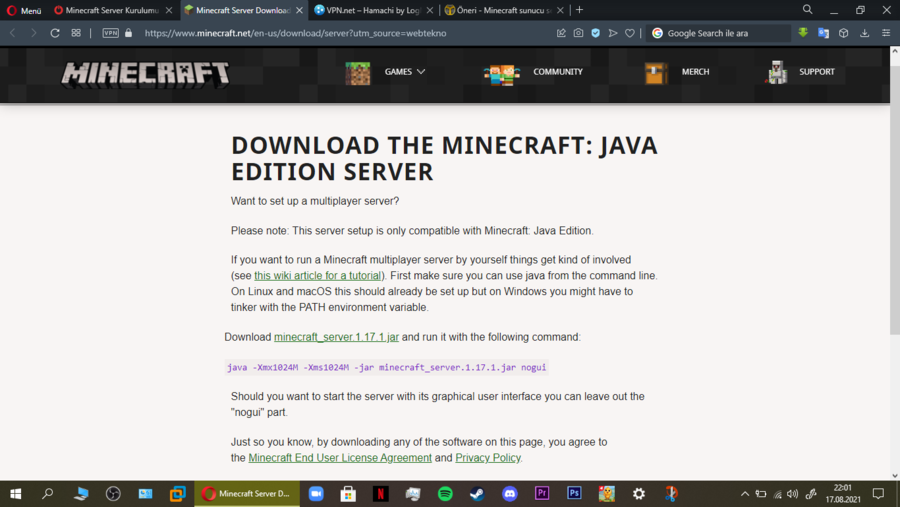Open the browser downloads panel
This screenshot has width=900, height=507.
coord(864,33)
